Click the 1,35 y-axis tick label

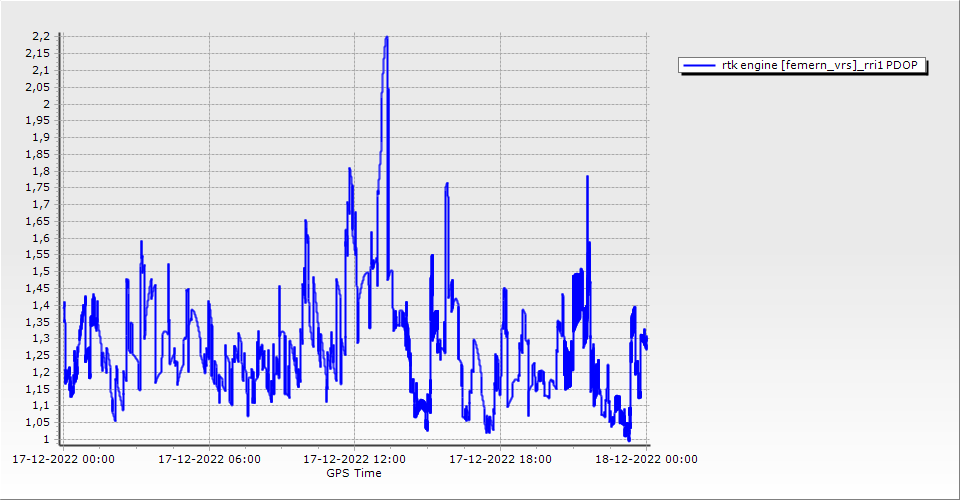(39, 322)
